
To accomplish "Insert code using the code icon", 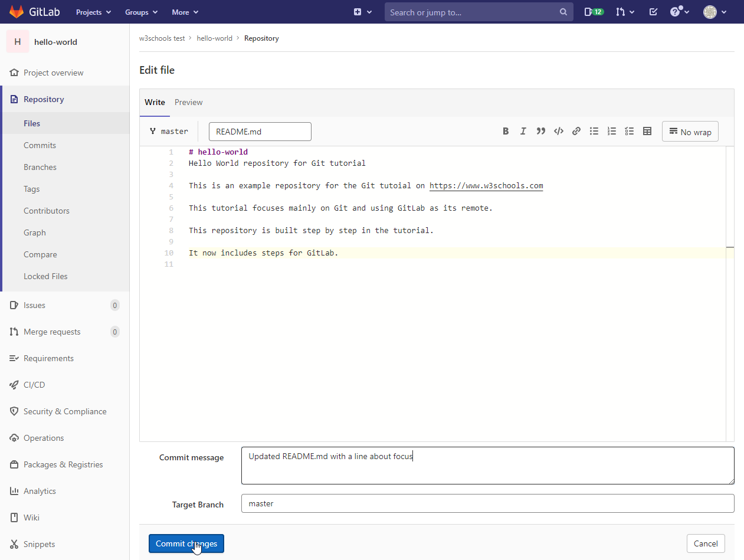I will [x=558, y=132].
